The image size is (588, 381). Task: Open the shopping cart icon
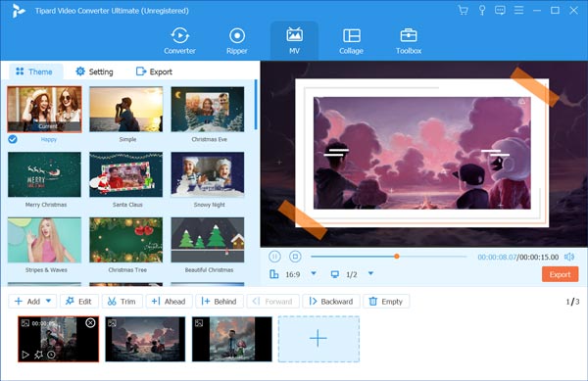click(x=463, y=10)
